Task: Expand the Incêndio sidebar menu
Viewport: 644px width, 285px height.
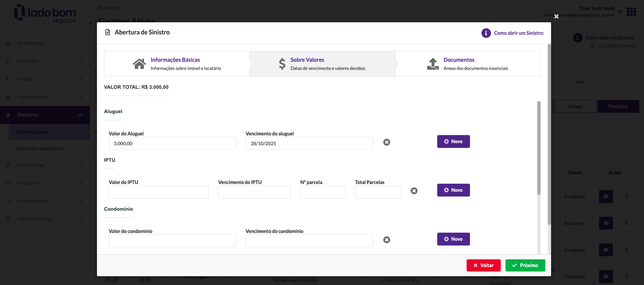Action: pyautogui.click(x=45, y=61)
